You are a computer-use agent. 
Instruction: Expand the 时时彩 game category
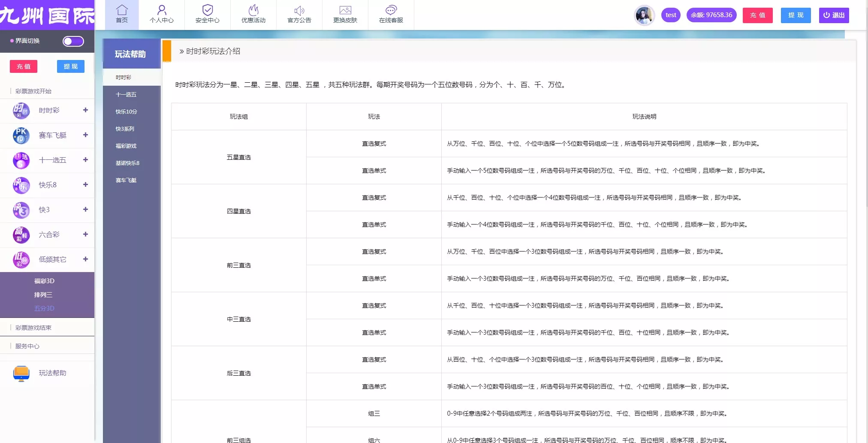86,111
